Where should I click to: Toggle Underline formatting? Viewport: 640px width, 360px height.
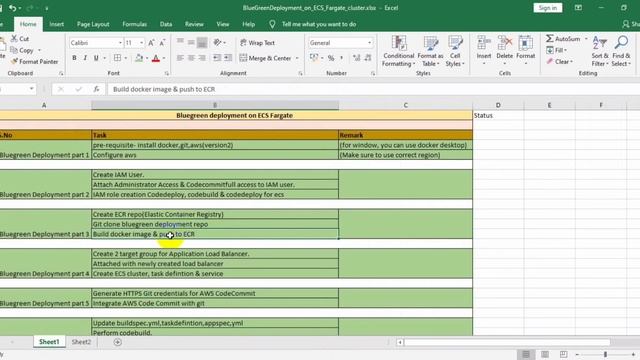pos(96,58)
